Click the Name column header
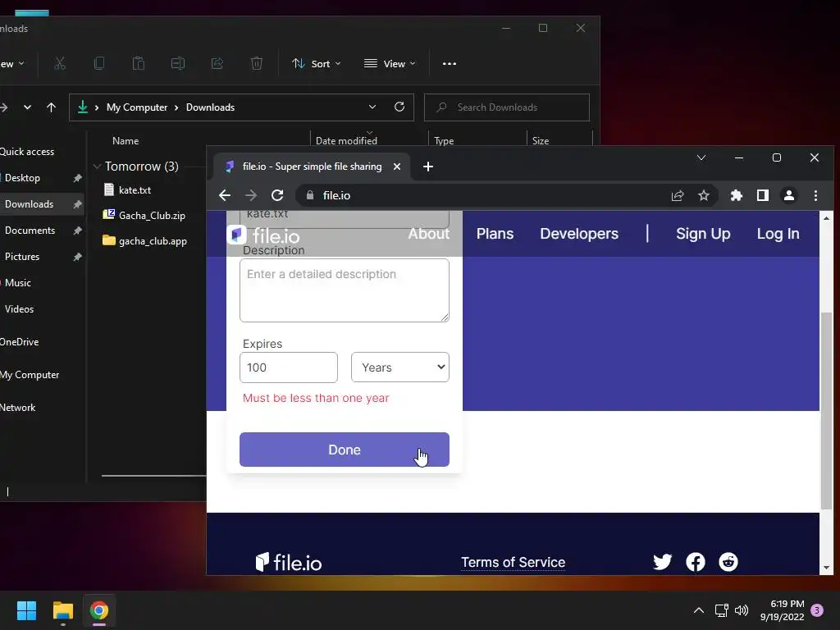The image size is (840, 630). click(126, 141)
